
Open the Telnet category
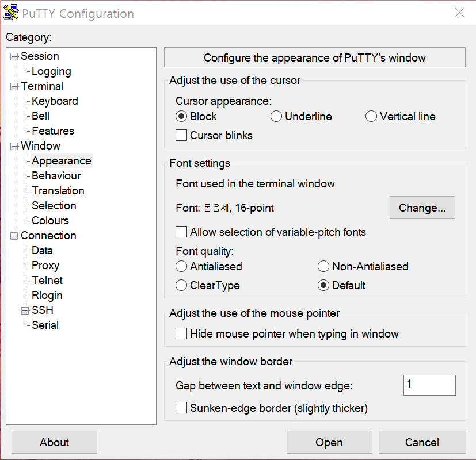[47, 280]
